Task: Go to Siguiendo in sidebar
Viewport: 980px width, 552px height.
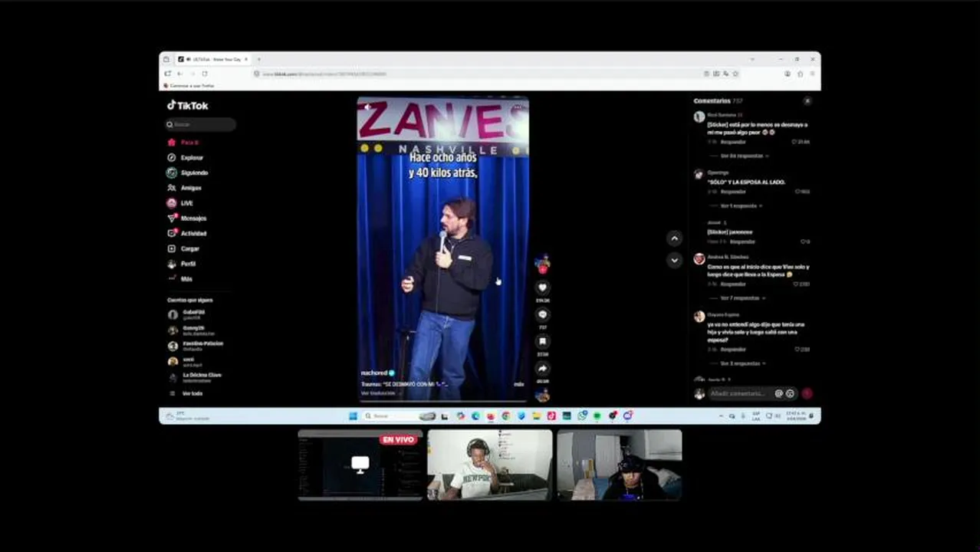Action: tap(188, 172)
